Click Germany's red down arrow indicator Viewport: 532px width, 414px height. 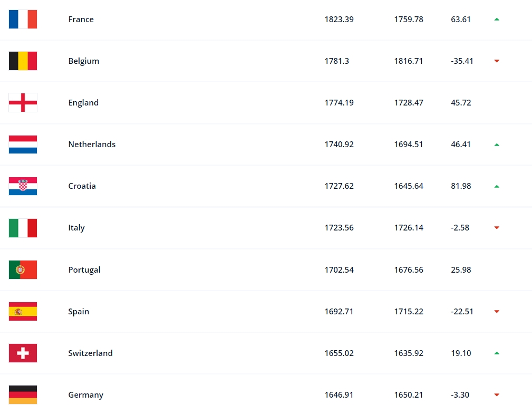click(497, 394)
